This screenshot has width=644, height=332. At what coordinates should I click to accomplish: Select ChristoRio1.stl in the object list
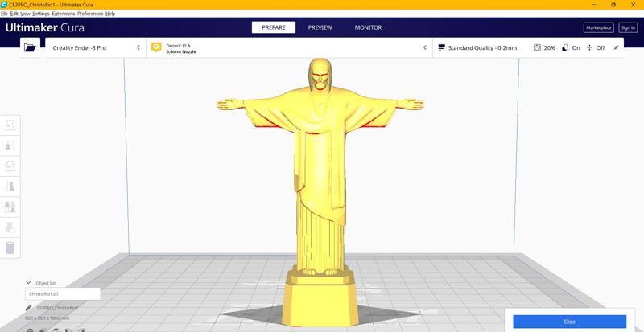(x=63, y=294)
